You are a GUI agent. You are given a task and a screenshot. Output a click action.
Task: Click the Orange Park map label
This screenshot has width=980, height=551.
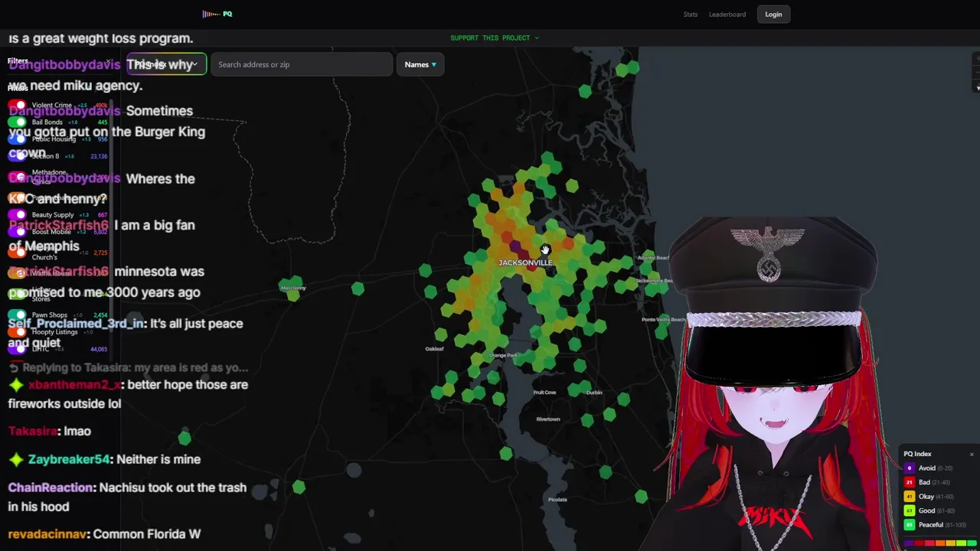503,355
